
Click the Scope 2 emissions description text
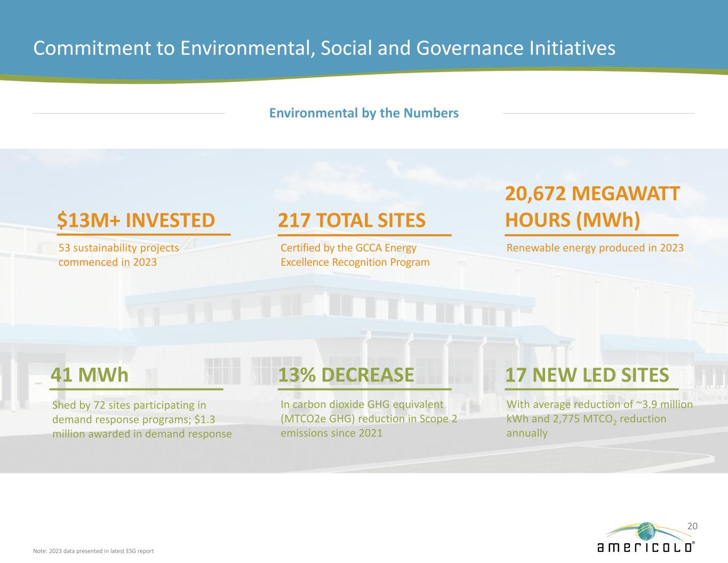click(x=369, y=418)
